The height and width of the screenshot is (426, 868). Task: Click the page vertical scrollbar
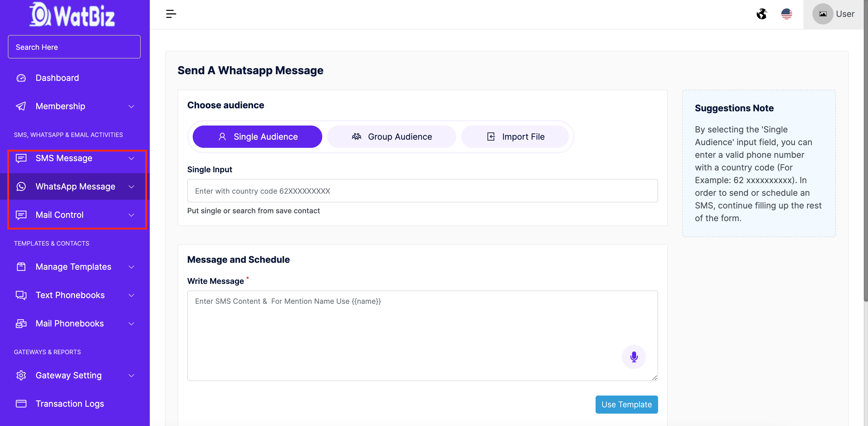click(866, 151)
